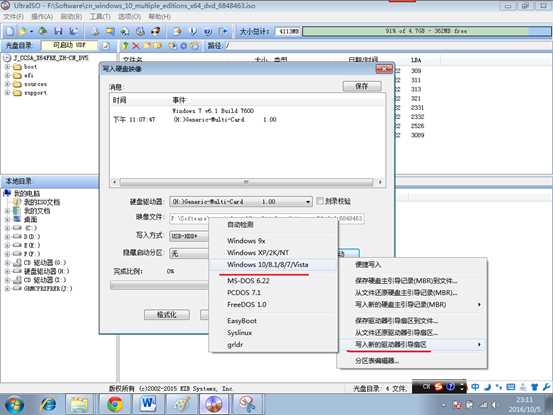
Task: Open Internet Explorer from the taskbar
Action: click(48, 404)
